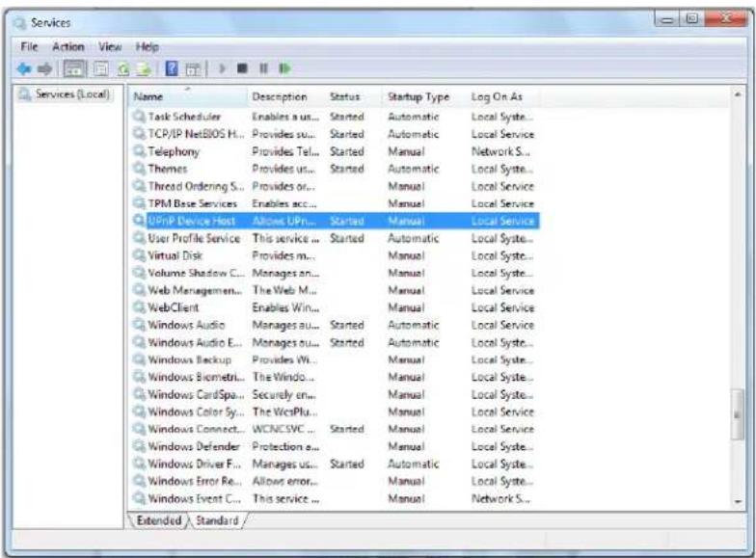Minimize the Services window

(x=667, y=19)
